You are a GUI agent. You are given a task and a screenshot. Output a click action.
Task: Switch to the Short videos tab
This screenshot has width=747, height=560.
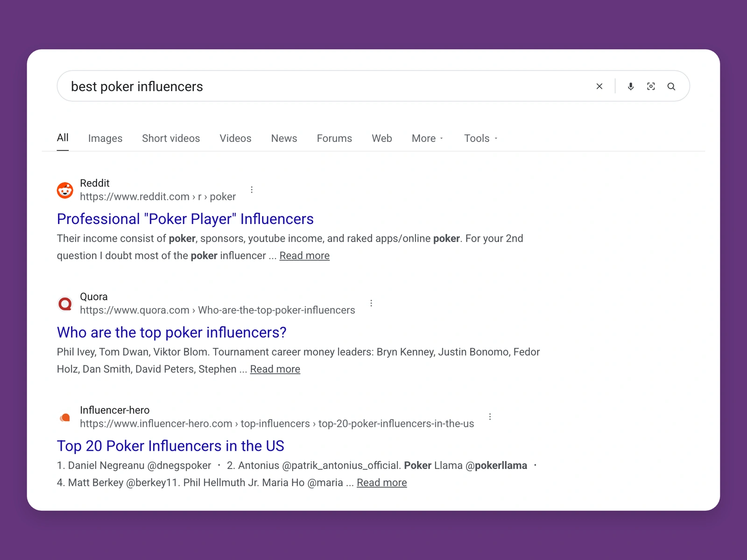[171, 138]
